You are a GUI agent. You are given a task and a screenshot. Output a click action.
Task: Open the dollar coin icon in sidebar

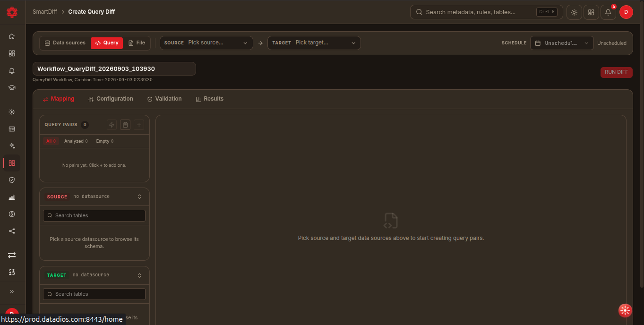coord(12,214)
